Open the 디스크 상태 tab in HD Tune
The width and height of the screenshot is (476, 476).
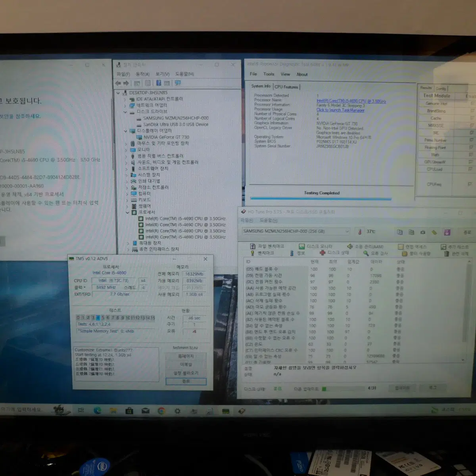click(334, 253)
